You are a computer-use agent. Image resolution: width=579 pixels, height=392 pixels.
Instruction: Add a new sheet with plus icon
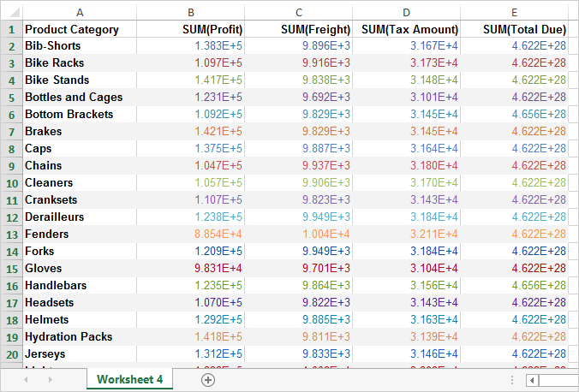pyautogui.click(x=207, y=379)
